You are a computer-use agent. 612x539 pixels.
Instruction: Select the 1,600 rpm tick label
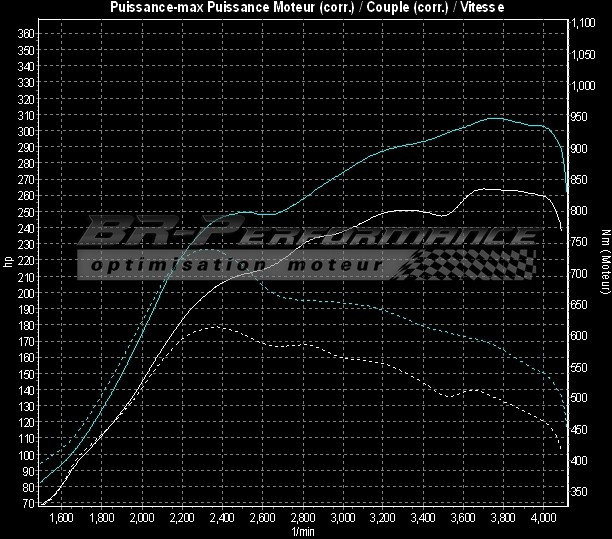[x=61, y=518]
